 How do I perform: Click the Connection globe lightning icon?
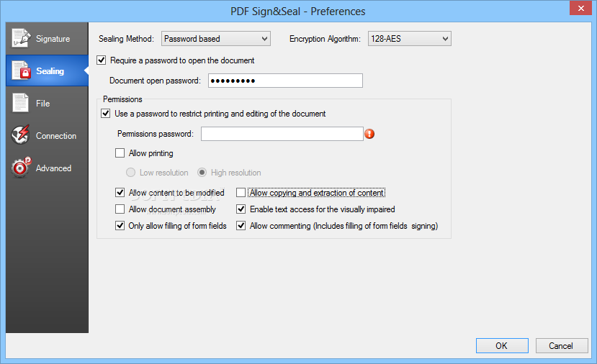tap(21, 135)
